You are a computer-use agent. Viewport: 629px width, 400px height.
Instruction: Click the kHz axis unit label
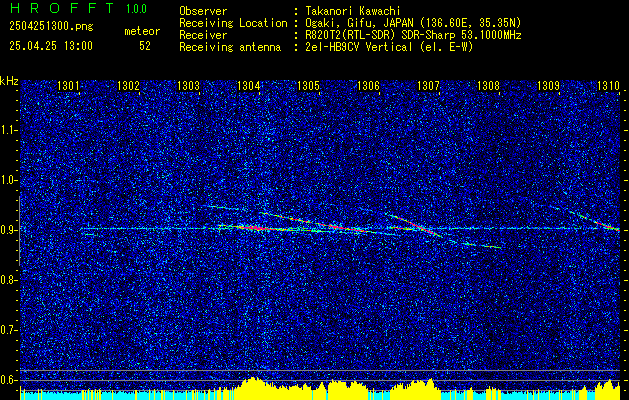(x=9, y=81)
